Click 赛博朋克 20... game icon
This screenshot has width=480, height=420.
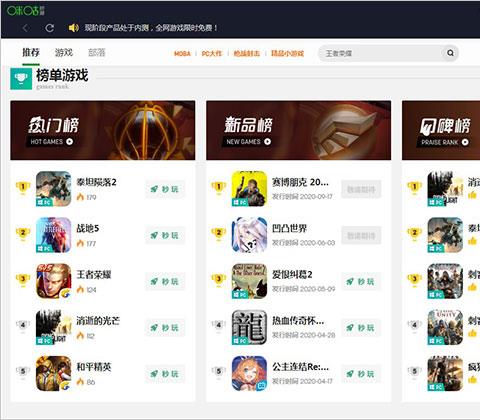click(x=249, y=189)
